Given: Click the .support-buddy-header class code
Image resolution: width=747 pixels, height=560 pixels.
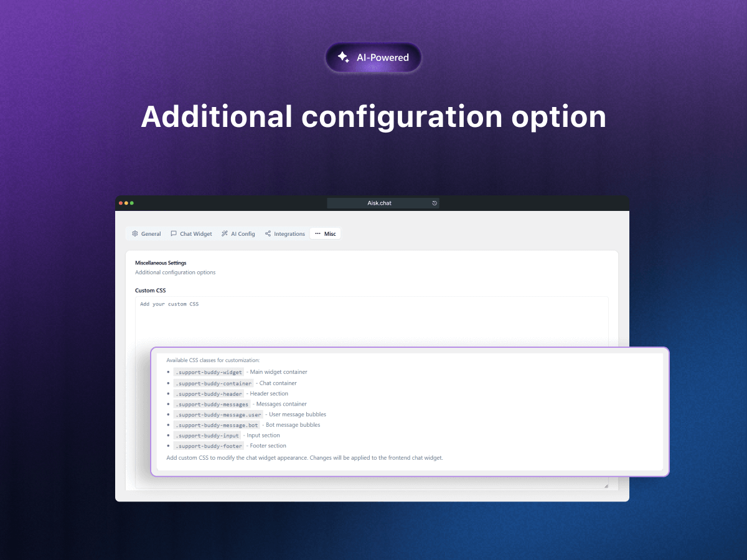Looking at the screenshot, I should (209, 394).
